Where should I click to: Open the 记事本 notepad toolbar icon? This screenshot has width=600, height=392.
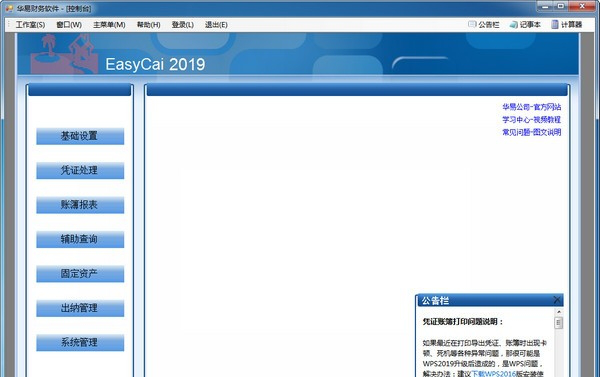pos(525,24)
